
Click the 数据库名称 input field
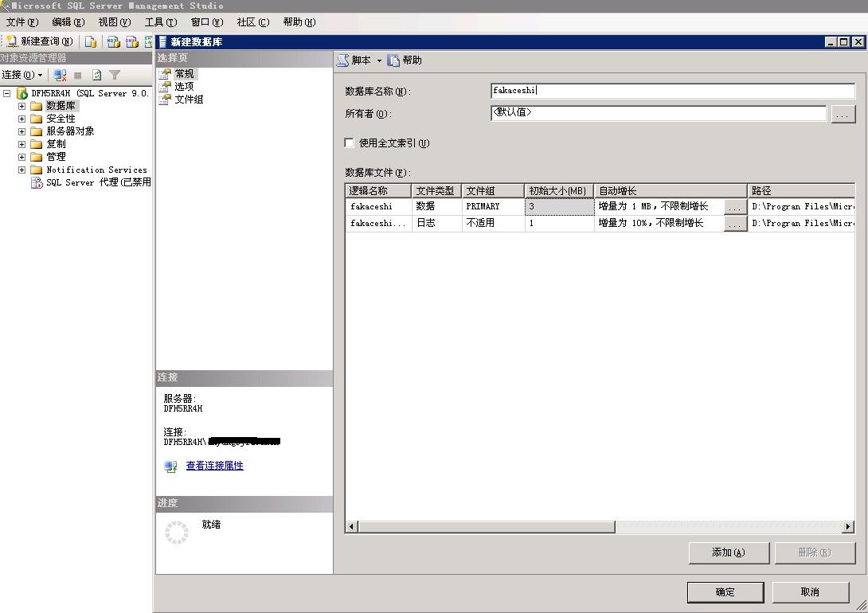(673, 91)
